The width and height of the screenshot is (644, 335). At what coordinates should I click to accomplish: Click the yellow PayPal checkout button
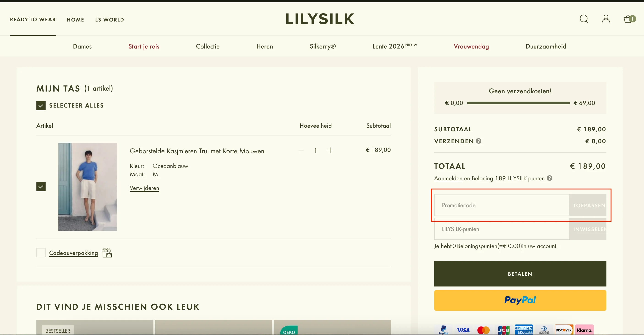pos(520,300)
